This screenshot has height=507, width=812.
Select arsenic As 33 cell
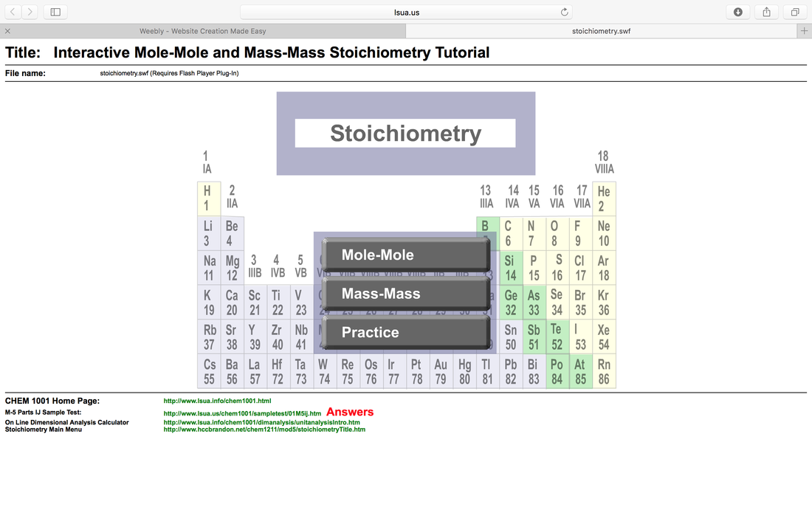(534, 302)
